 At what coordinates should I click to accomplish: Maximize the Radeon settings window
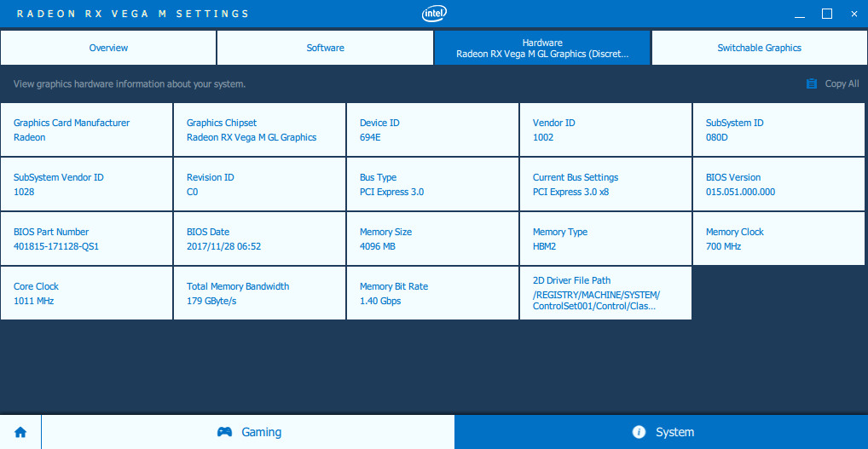(x=827, y=14)
